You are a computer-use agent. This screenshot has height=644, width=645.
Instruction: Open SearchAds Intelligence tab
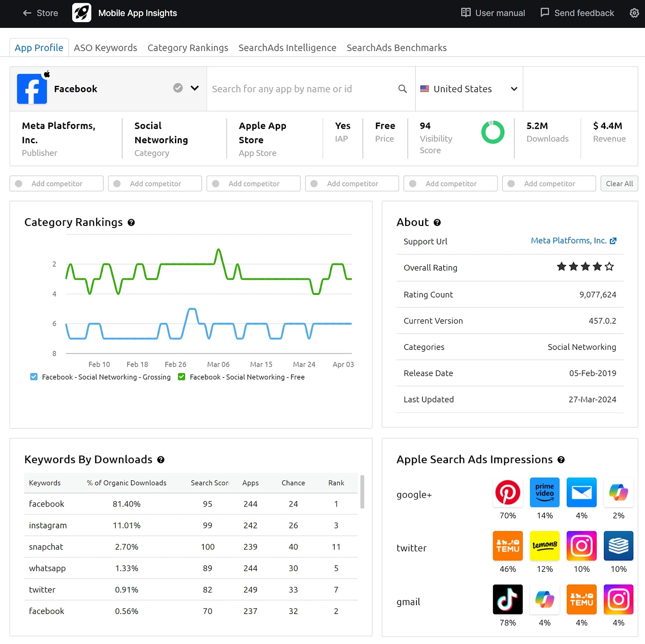point(287,48)
